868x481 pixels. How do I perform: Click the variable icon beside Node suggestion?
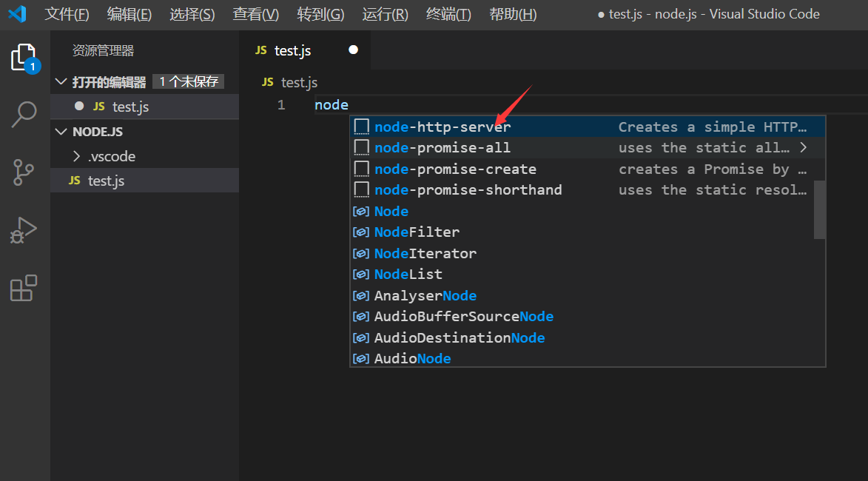click(x=362, y=212)
